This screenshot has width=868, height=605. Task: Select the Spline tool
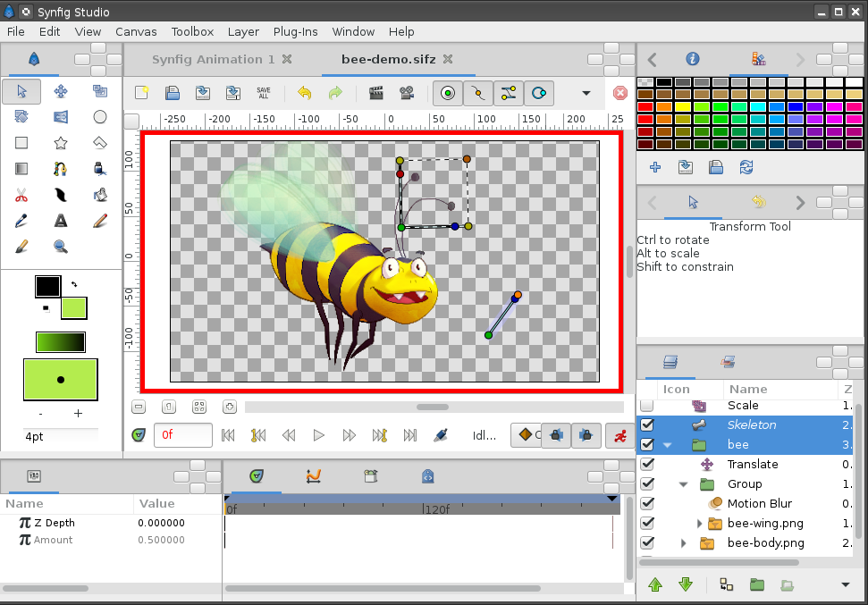tap(60, 168)
